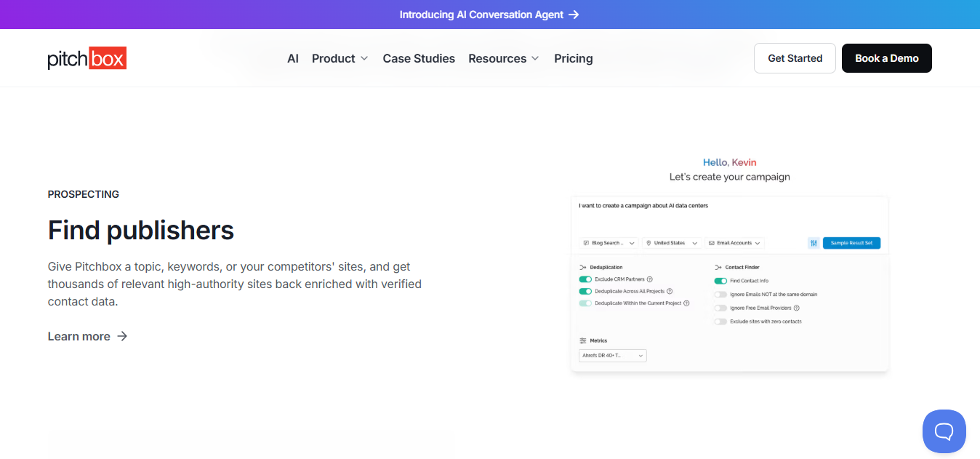Open the Blog Search dropdown
This screenshot has width=980, height=459.
[609, 243]
